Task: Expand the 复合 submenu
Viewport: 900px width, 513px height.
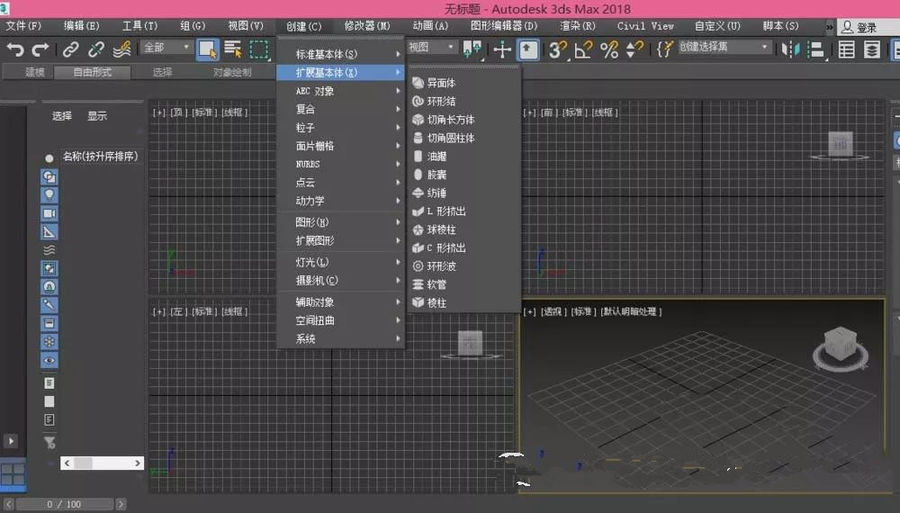Action: (341, 109)
